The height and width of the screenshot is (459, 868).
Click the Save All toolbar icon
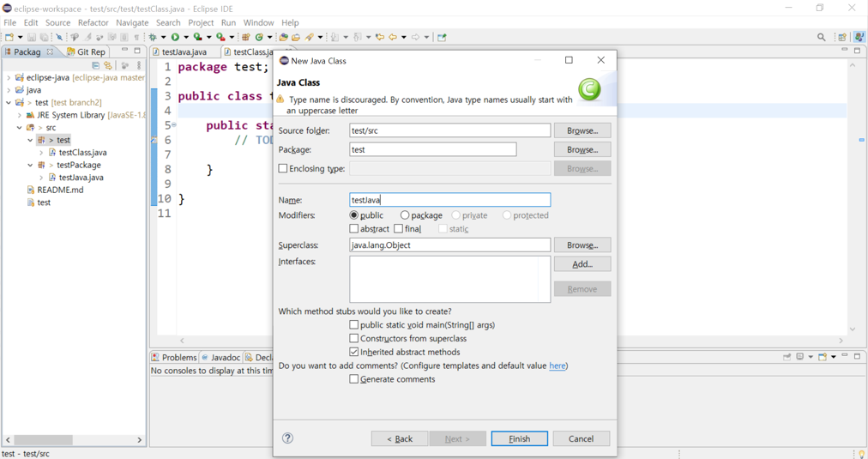tap(44, 37)
